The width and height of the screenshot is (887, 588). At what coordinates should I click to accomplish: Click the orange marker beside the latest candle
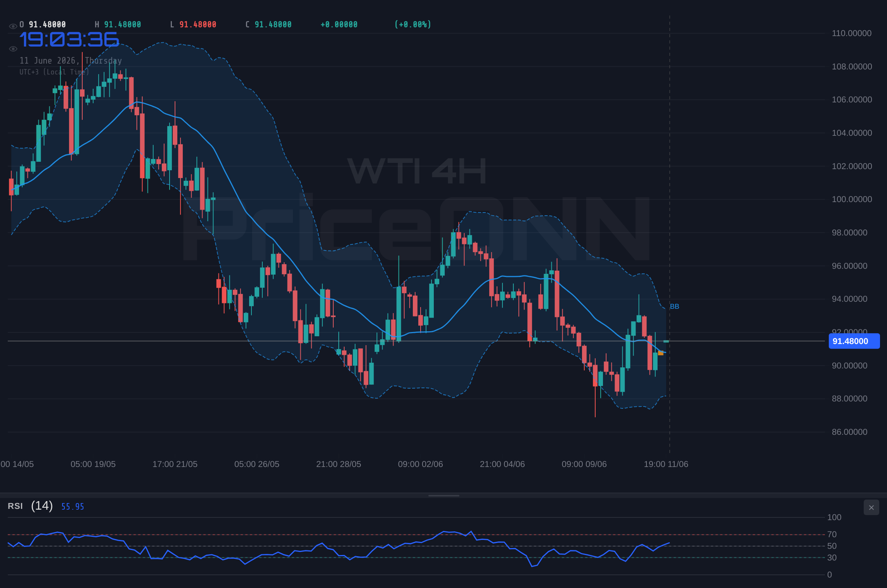point(661,353)
